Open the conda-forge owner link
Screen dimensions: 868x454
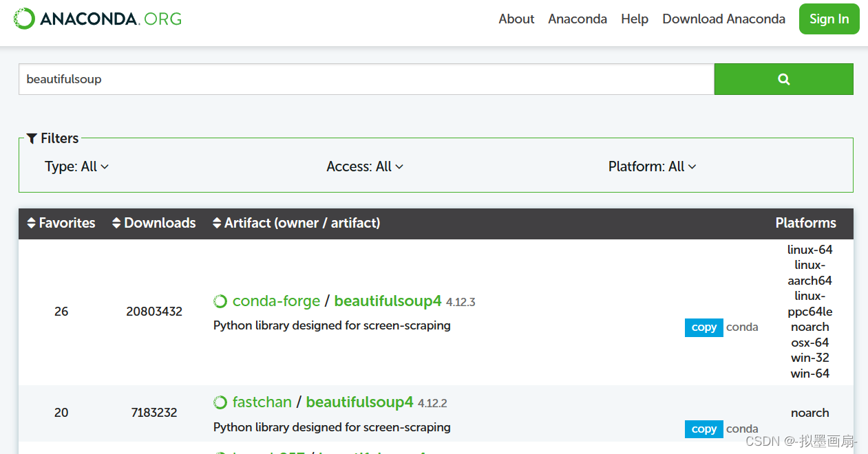(276, 301)
